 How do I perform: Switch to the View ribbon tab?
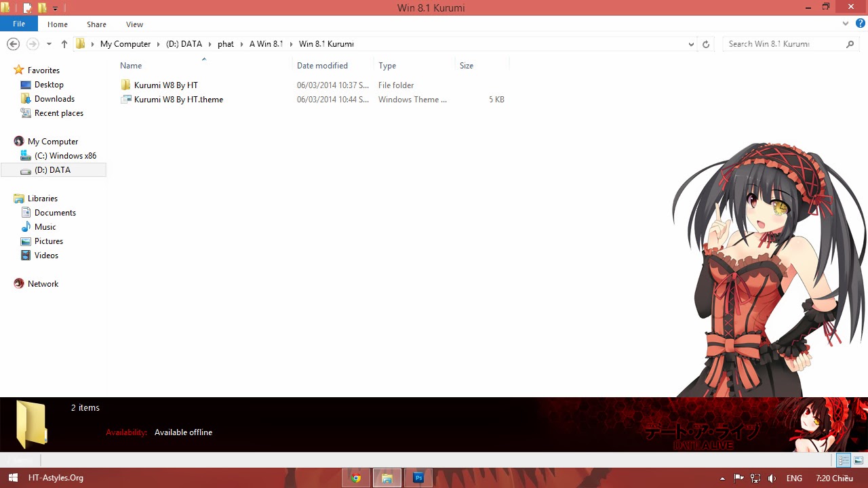(134, 24)
